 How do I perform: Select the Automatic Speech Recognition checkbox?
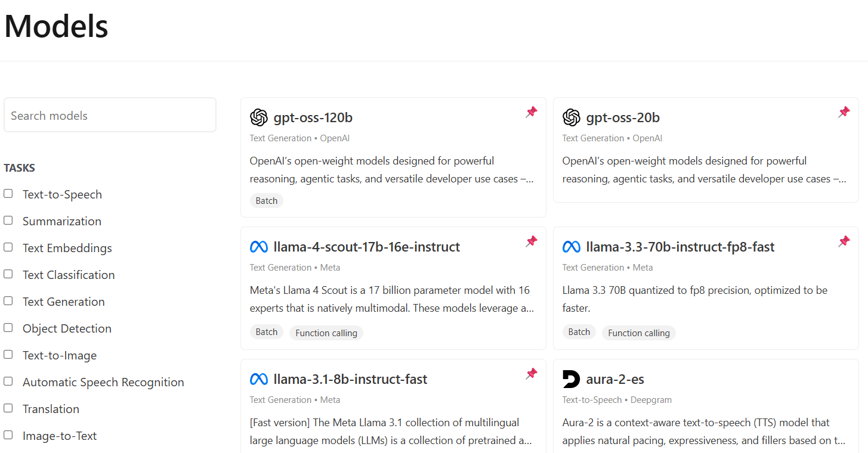(8, 381)
